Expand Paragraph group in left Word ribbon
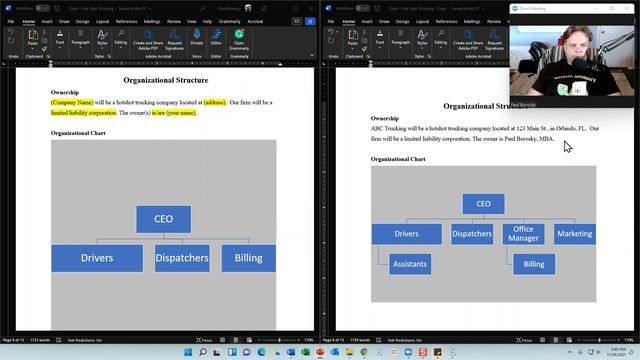The height and width of the screenshot is (360, 640). click(x=80, y=39)
